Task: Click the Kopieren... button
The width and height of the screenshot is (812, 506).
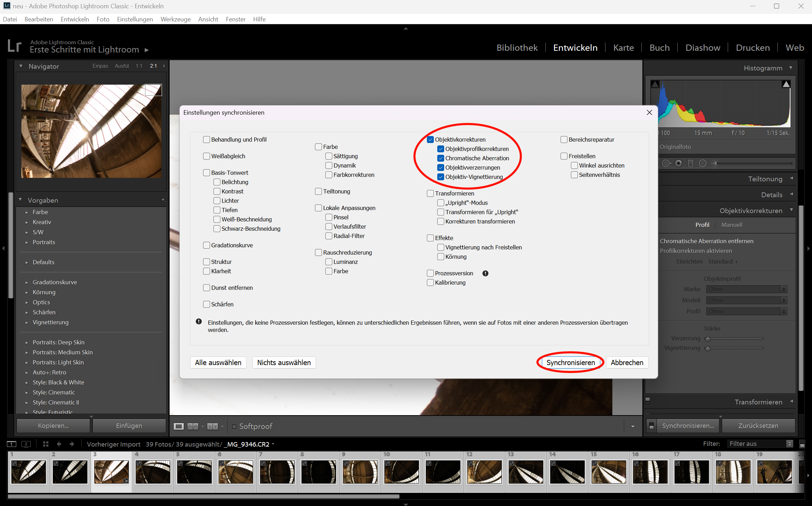Action: click(x=54, y=426)
